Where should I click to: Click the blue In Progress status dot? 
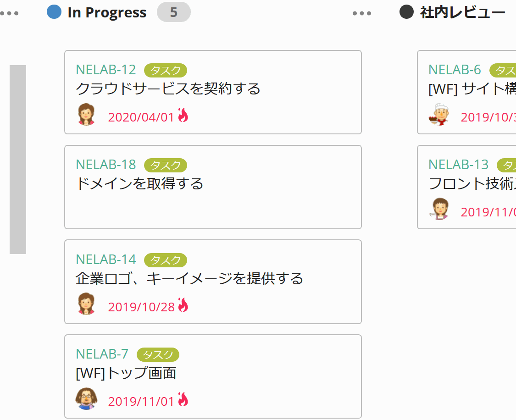[x=54, y=12]
